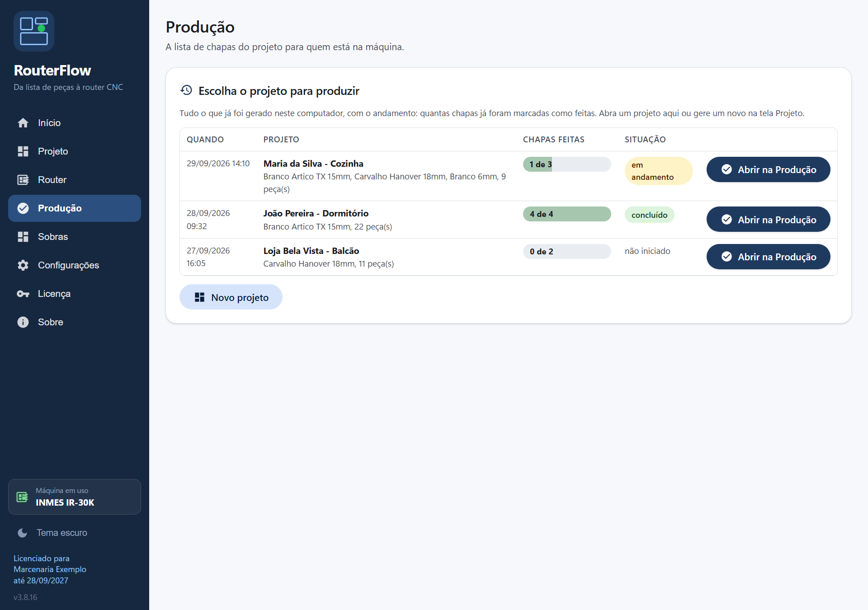Click the key icon for Licença
Viewport: 868px width, 610px height.
tap(23, 294)
